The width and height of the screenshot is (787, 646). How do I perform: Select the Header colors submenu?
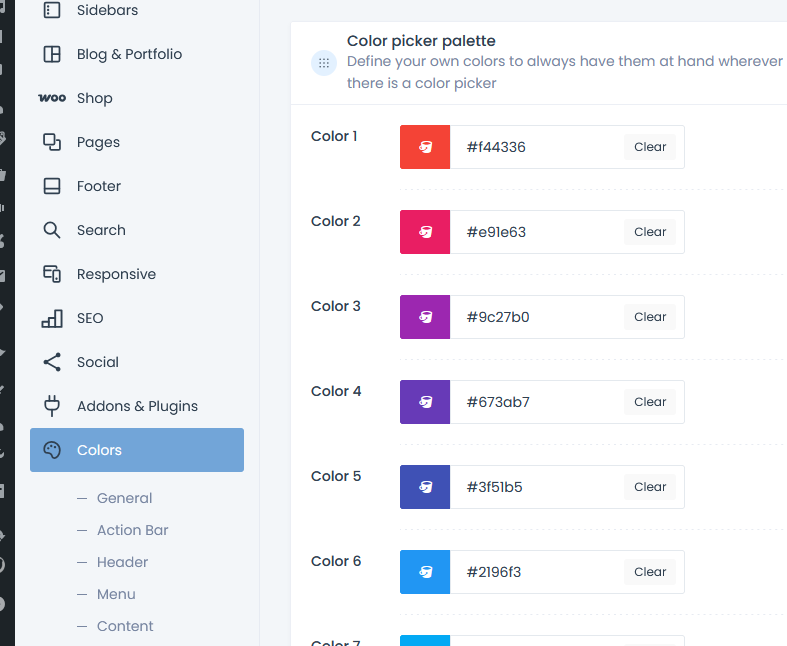pyautogui.click(x=122, y=562)
